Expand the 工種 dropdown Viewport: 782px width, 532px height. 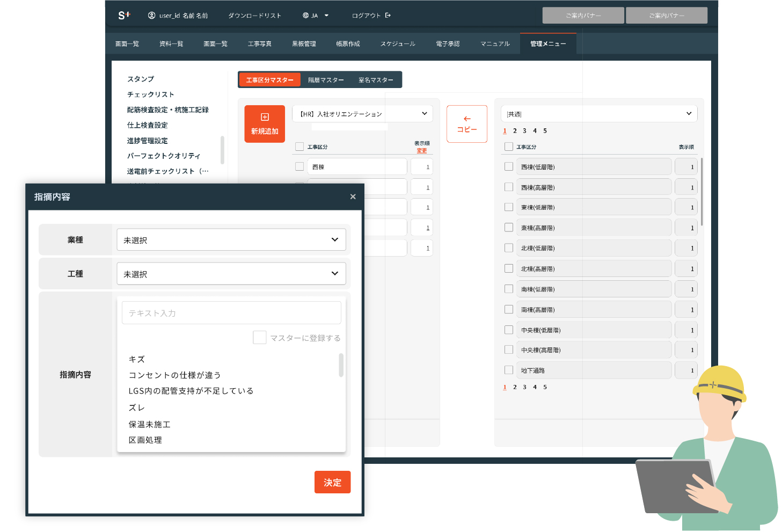335,274
